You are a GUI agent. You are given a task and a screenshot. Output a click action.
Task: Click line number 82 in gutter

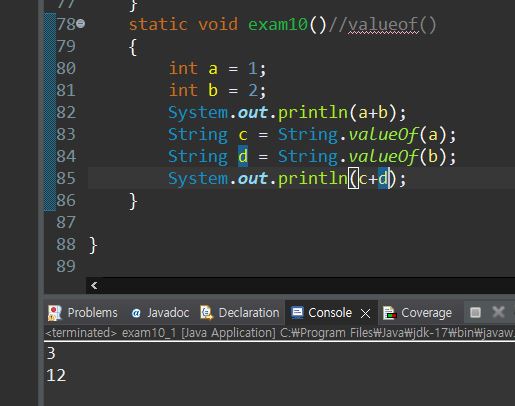pos(66,112)
